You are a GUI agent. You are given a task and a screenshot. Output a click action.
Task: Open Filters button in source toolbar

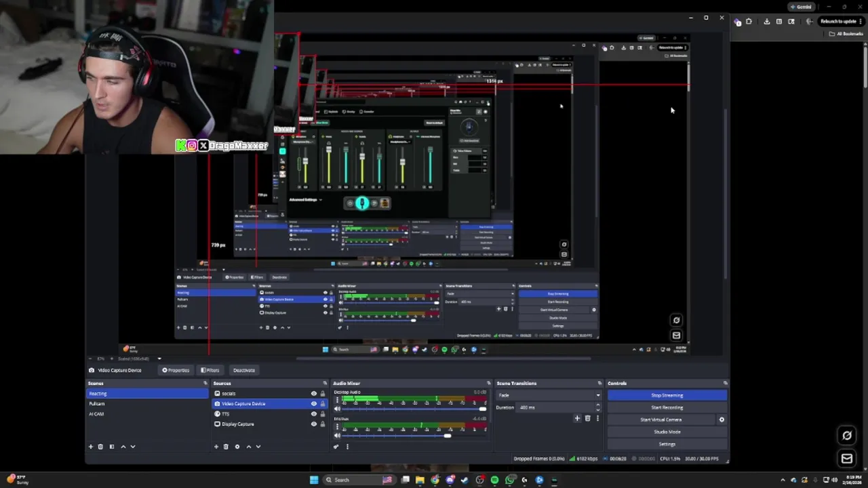coord(210,370)
